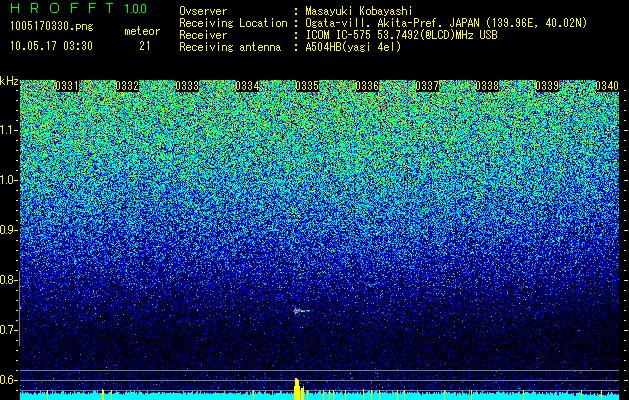The width and height of the screenshot is (629, 400).
Task: Select the ICOM IC-575 receiver description
Action: pos(401,35)
